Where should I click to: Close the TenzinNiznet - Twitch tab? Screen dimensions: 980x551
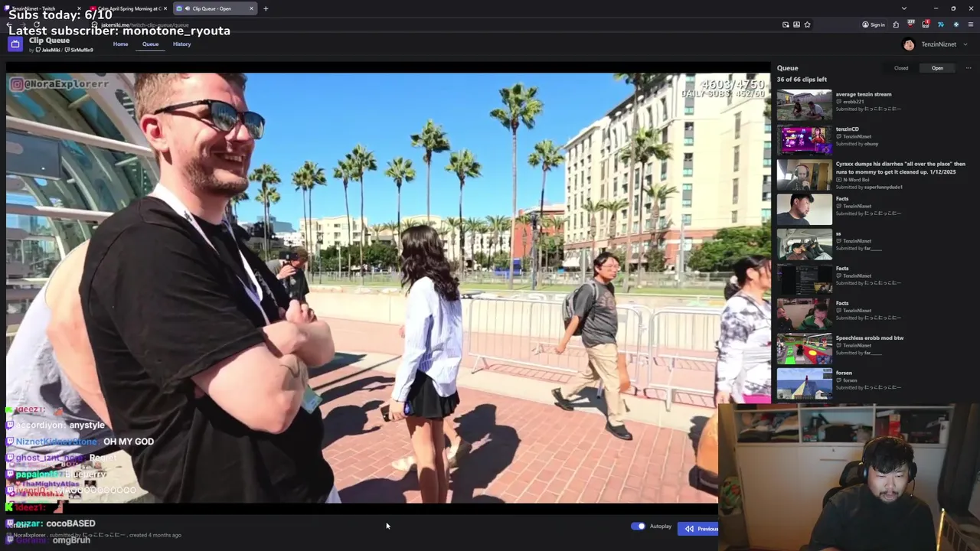click(79, 8)
